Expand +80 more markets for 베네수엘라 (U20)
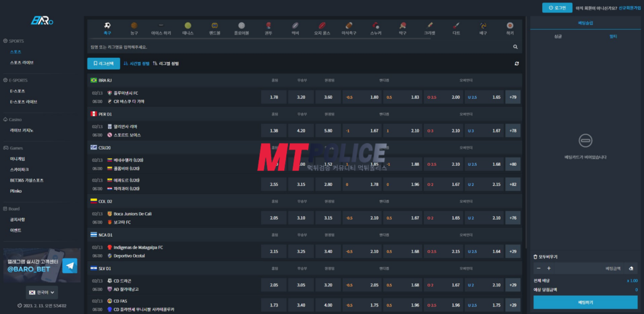The width and height of the screenshot is (644, 314). [x=513, y=165]
